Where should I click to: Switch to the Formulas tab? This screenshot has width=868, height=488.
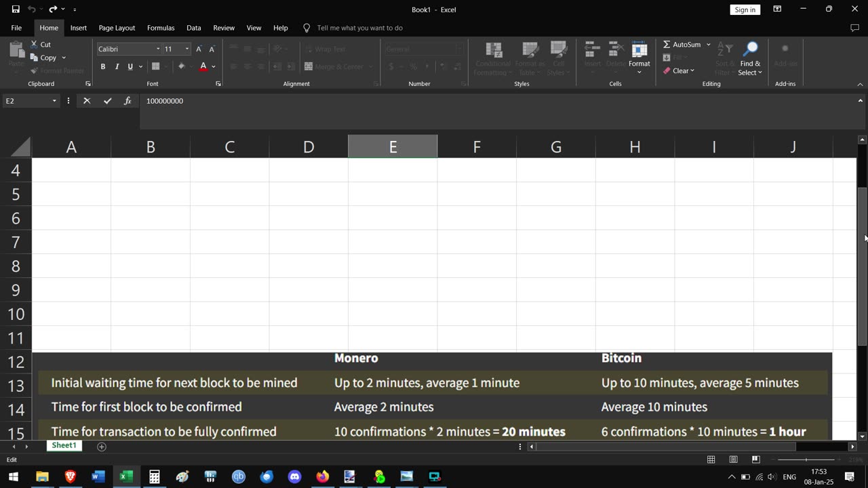click(161, 28)
